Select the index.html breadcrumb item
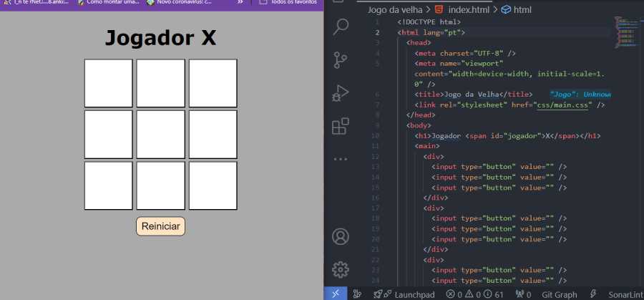This screenshot has width=644, height=300. click(x=462, y=10)
